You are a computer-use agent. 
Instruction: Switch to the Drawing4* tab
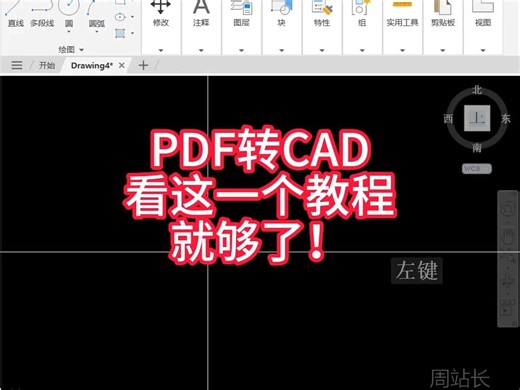pyautogui.click(x=92, y=65)
